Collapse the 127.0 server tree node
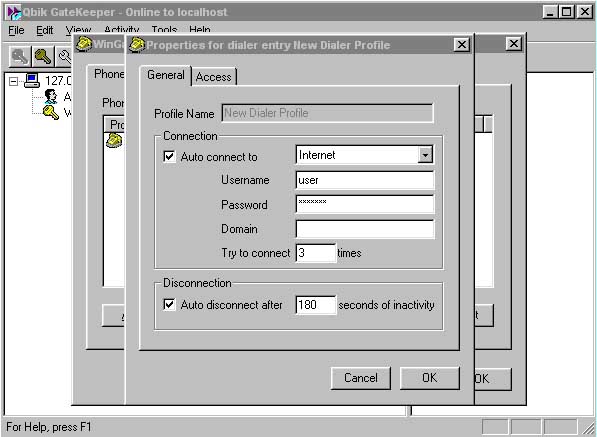Screen dimensions: 597x437 coord(13,81)
